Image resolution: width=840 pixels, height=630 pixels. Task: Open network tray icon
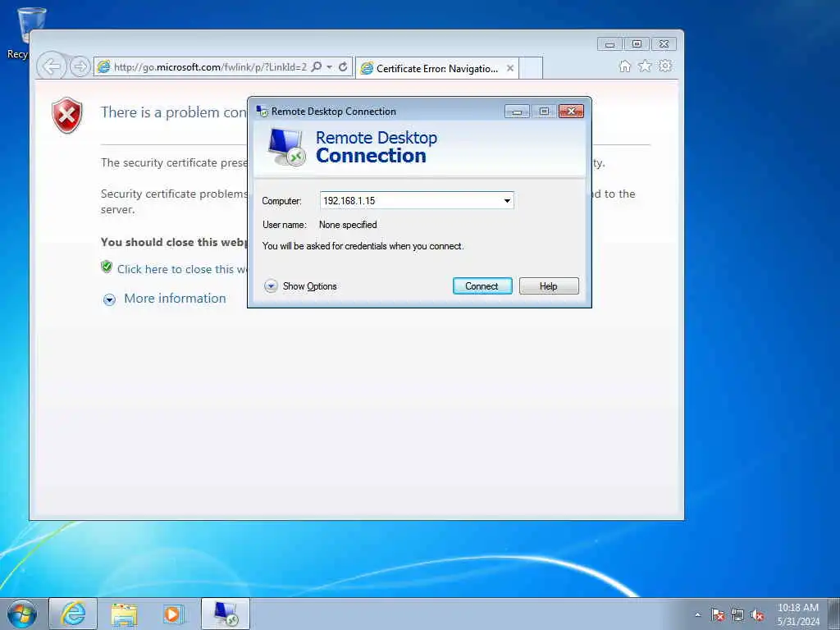click(x=737, y=615)
